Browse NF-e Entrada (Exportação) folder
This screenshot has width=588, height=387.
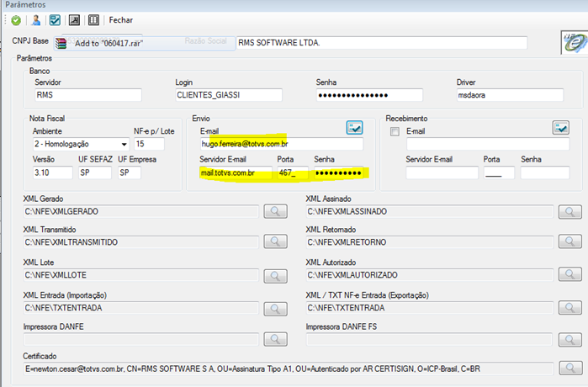point(570,308)
